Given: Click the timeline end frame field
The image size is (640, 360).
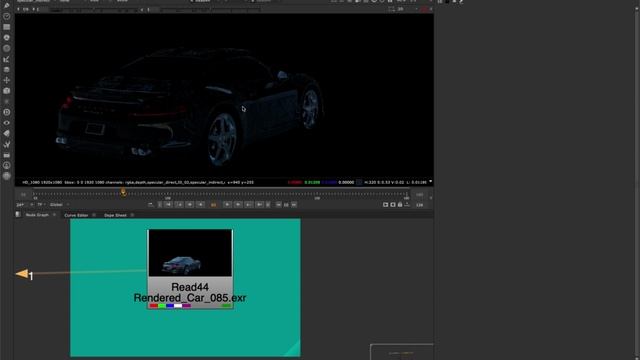Looking at the screenshot, I should pyautogui.click(x=420, y=195).
